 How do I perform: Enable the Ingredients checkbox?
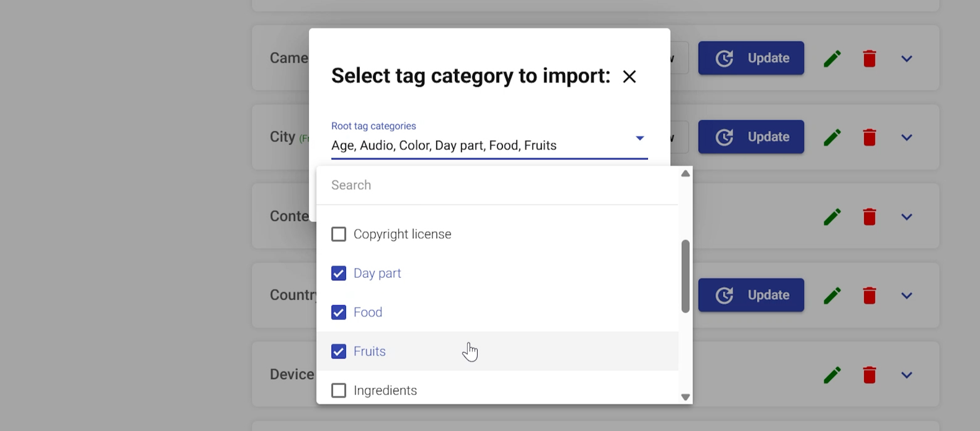click(339, 391)
